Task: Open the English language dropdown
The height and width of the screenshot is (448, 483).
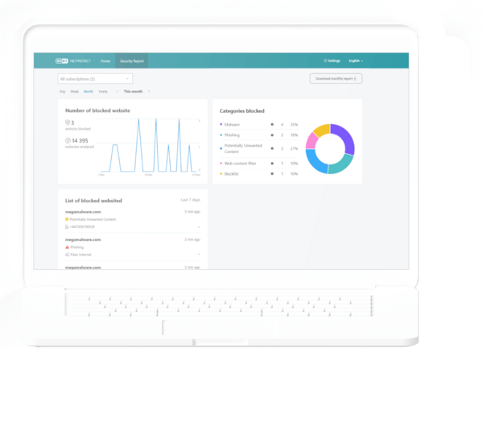Action: [x=355, y=60]
